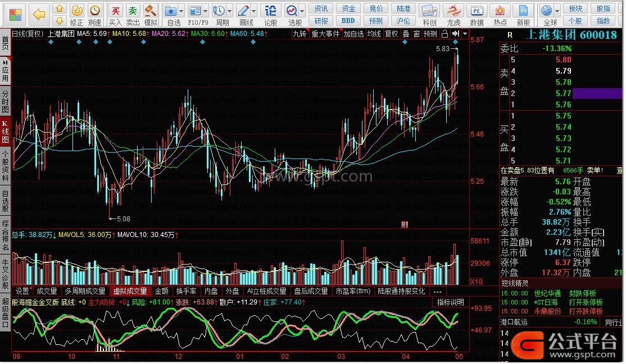Switch to the 多周期成交量 tab
The image size is (626, 364).
click(x=85, y=292)
